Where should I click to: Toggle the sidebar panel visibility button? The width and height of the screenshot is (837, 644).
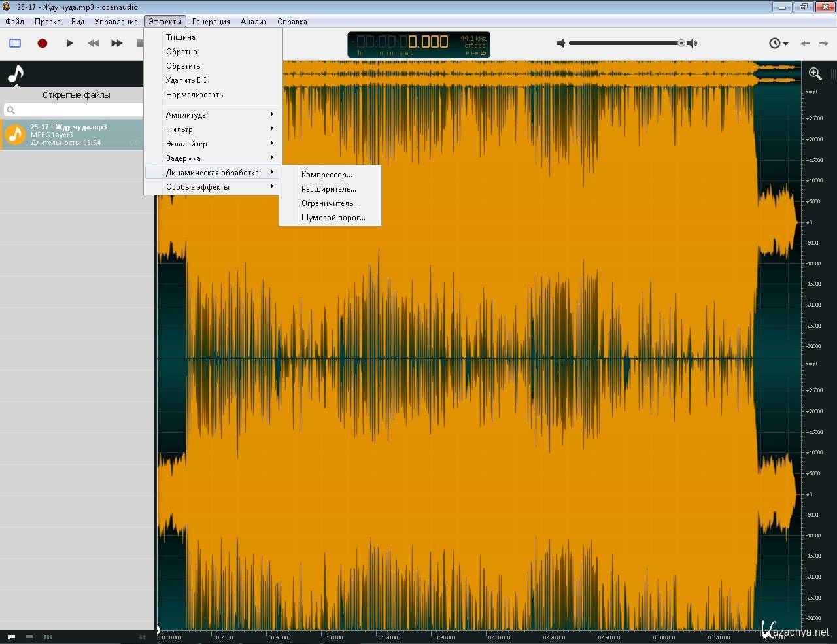(15, 43)
